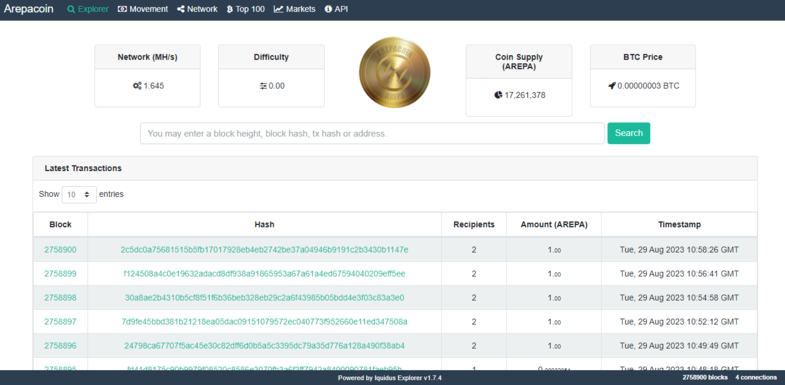This screenshot has height=385, width=785.
Task: Open the API menu item
Action: coord(336,9)
